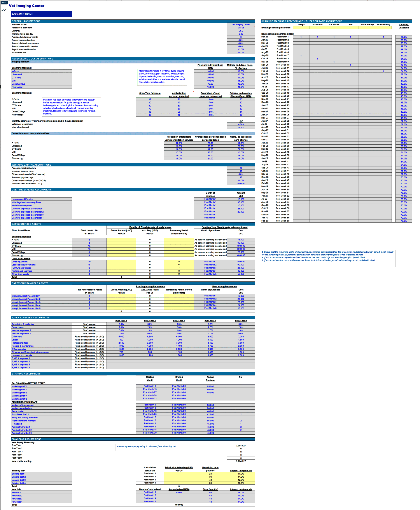This screenshot has width=420, height=510.
Task: Select existing scanning machines X-Rays yellow cell
Action: pyautogui.click(x=301, y=28)
